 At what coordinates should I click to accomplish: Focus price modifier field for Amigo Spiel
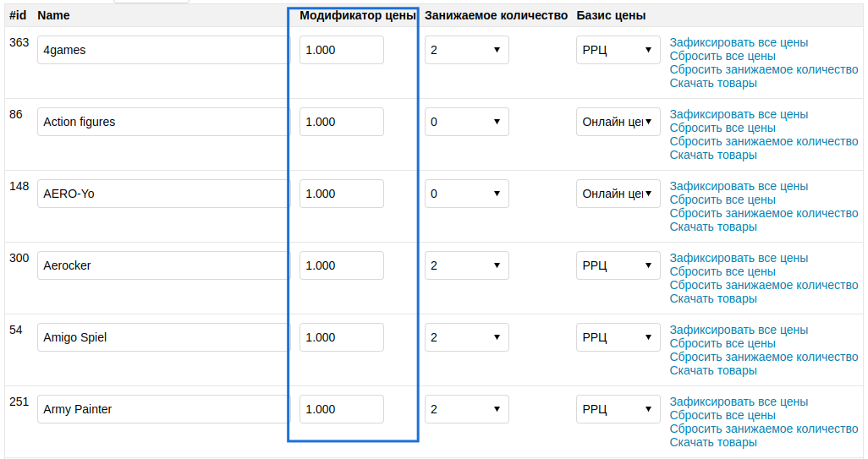tap(341, 337)
